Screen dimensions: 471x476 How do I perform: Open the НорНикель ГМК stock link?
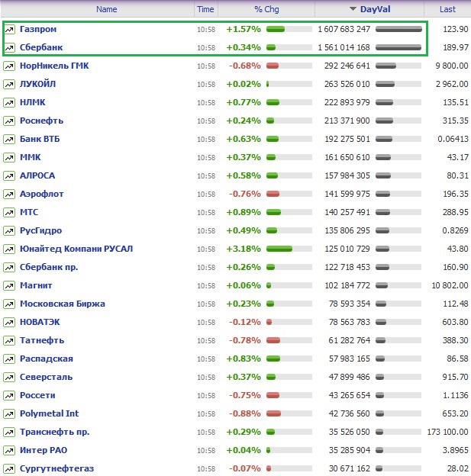click(54, 66)
